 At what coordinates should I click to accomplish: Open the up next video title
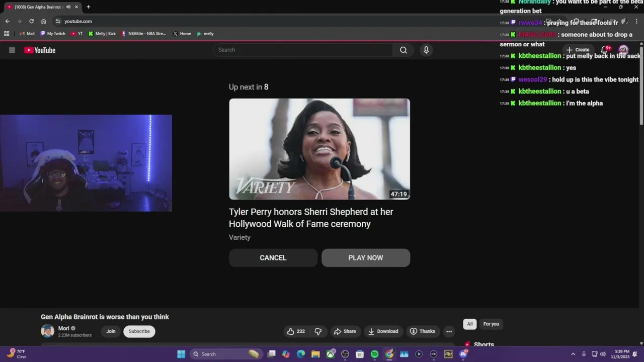[x=311, y=218]
